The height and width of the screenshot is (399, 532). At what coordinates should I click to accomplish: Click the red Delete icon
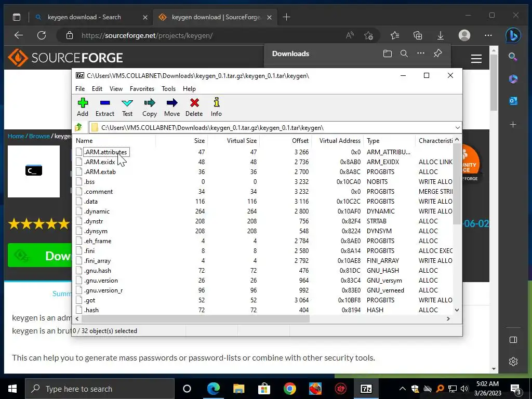194,107
